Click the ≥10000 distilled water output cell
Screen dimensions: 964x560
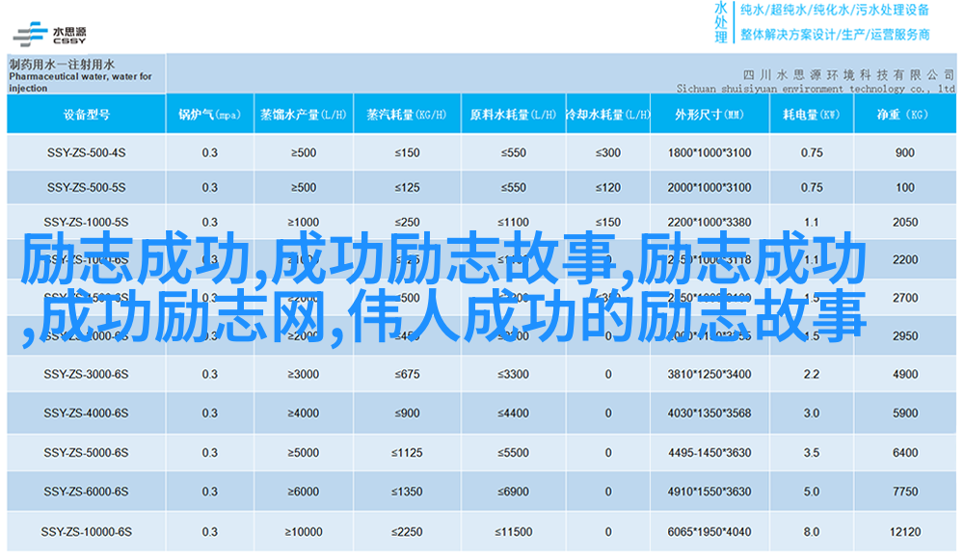(x=304, y=532)
